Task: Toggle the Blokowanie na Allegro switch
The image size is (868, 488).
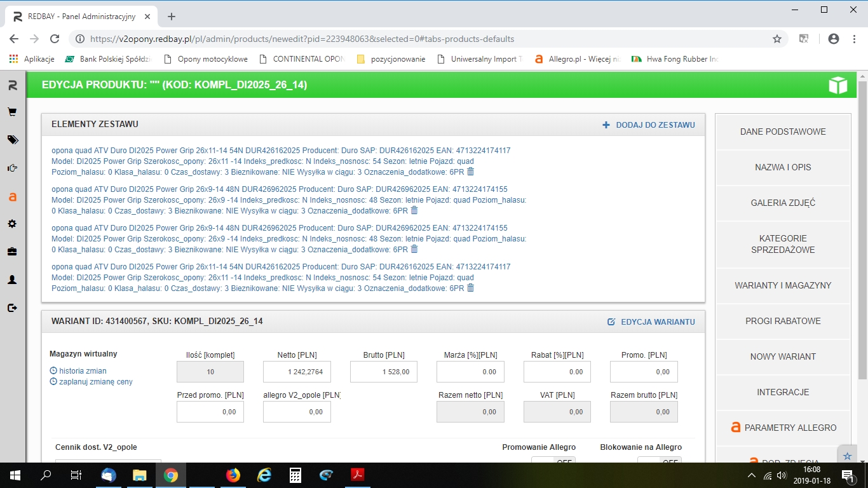Action: 659,461
